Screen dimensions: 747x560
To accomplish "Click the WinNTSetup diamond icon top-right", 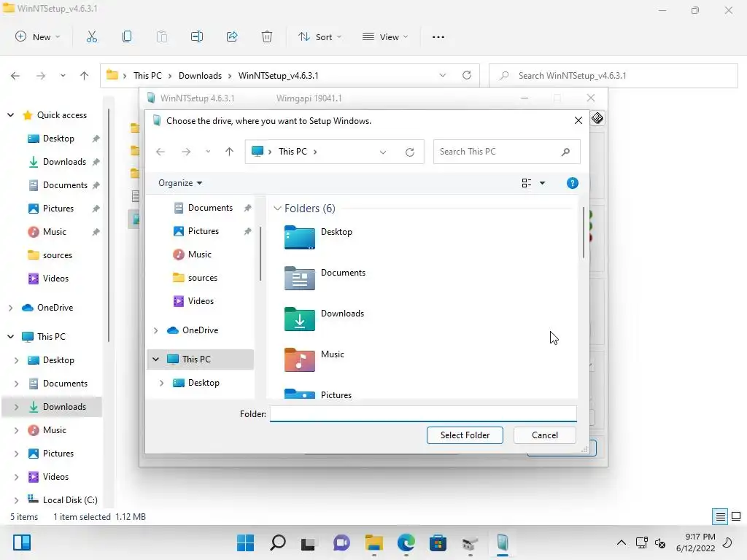I will [x=597, y=118].
